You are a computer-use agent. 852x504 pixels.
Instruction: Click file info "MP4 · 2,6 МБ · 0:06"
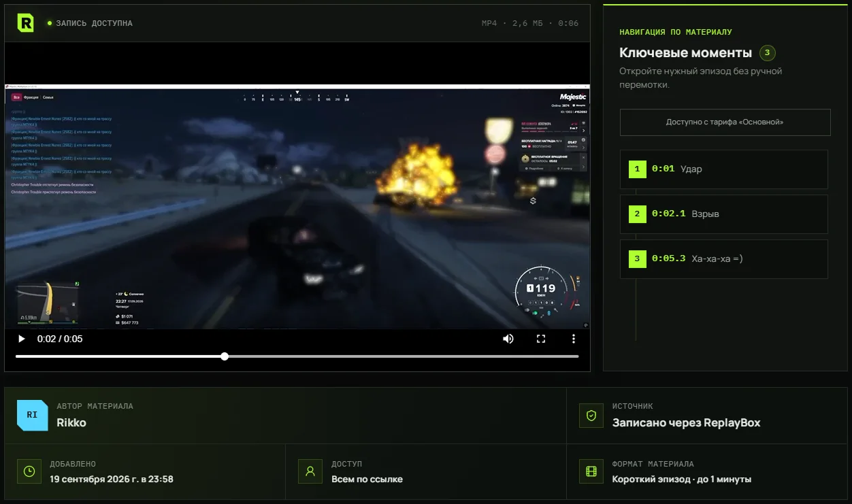coord(530,24)
